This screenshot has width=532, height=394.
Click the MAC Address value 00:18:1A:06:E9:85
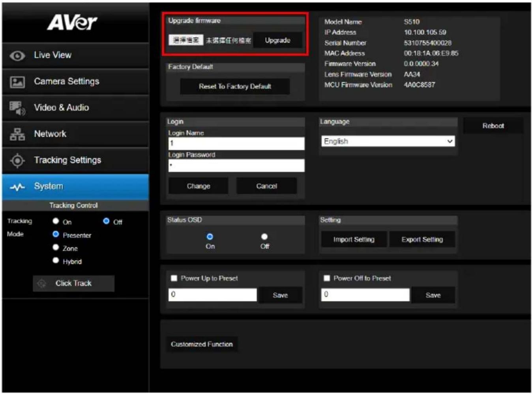click(431, 53)
